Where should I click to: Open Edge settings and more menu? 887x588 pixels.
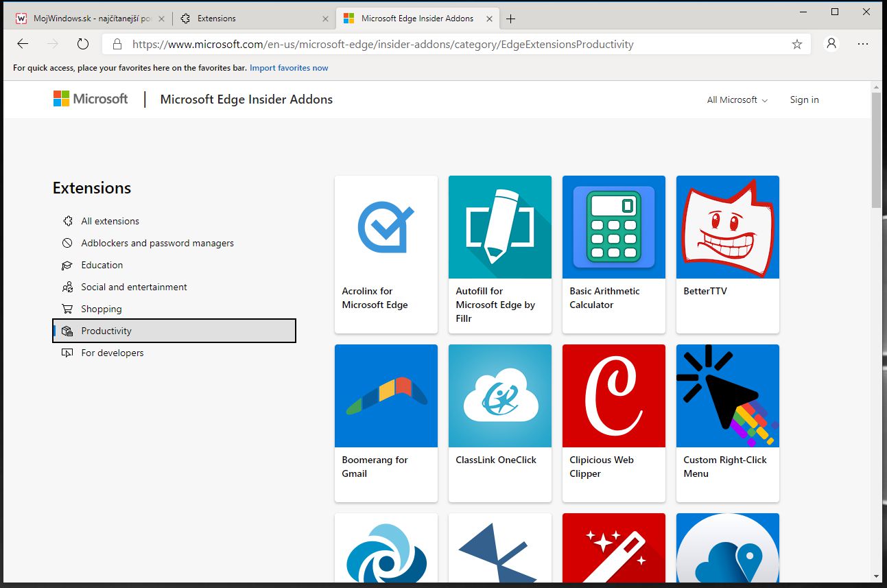tap(863, 44)
